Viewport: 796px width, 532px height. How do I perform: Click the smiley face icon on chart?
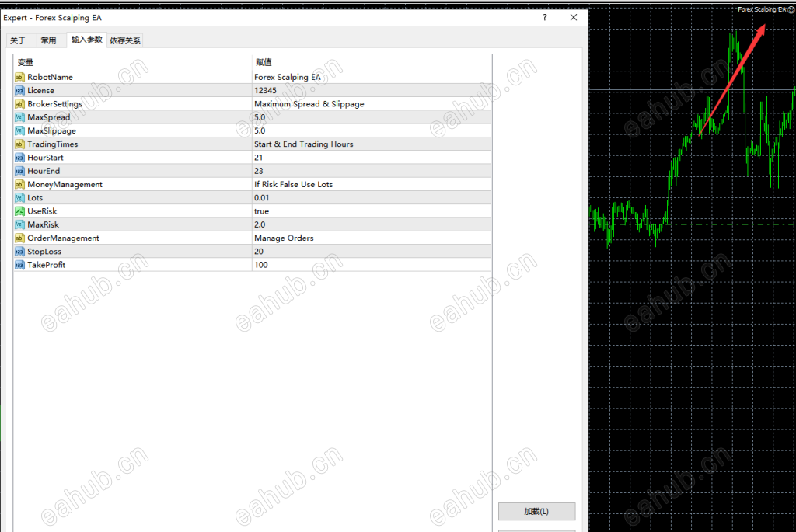click(791, 9)
